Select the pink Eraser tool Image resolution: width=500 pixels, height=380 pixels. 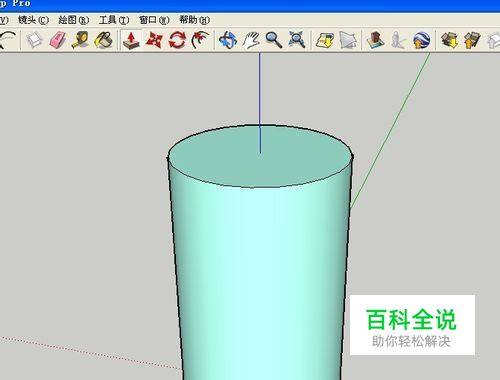click(x=58, y=40)
